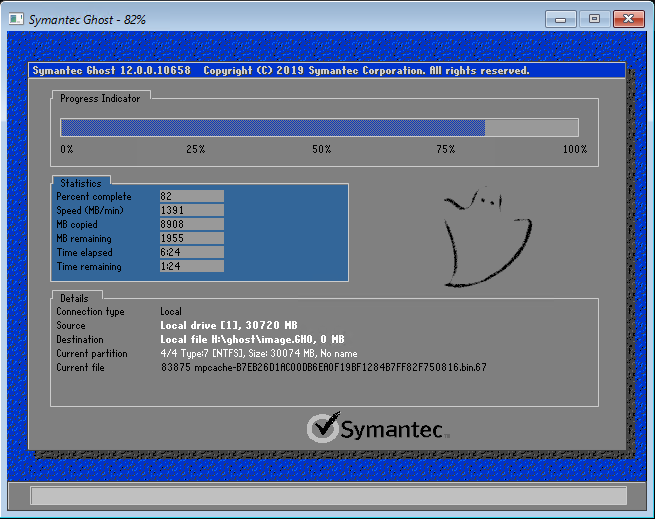Click the Current partition value 4/4 Type:7

(259, 354)
